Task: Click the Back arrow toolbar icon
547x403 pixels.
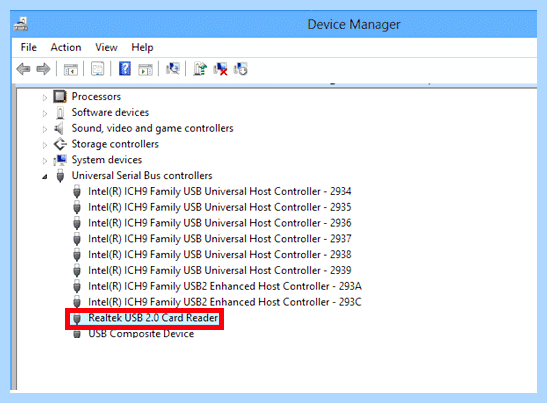Action: (23, 69)
